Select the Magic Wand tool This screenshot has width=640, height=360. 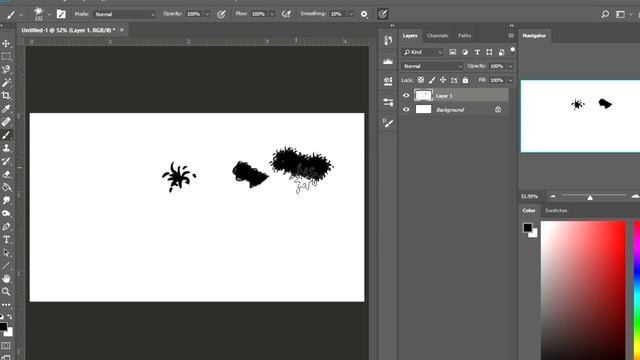[x=6, y=83]
